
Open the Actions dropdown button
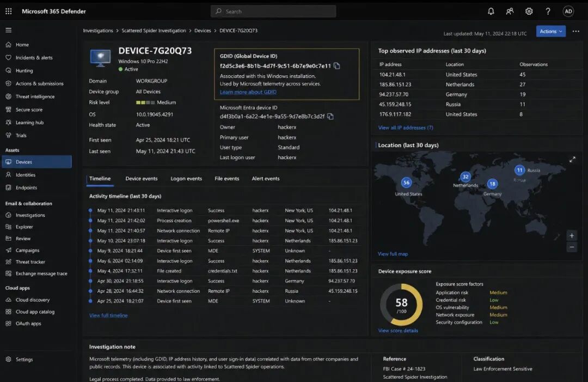(x=550, y=31)
